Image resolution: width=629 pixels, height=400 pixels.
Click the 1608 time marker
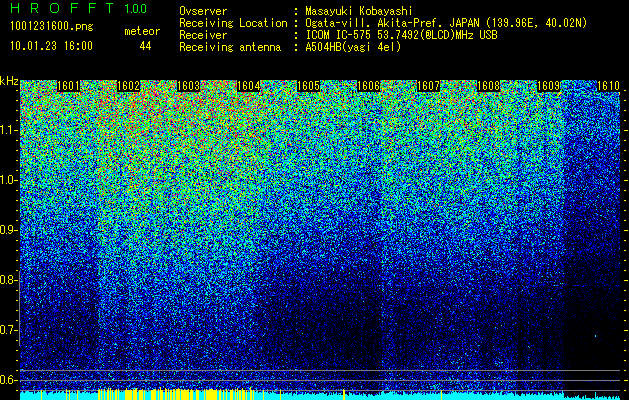(488, 86)
